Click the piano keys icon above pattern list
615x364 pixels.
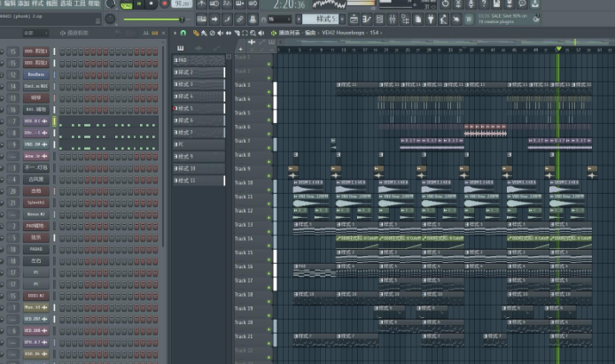point(181,48)
